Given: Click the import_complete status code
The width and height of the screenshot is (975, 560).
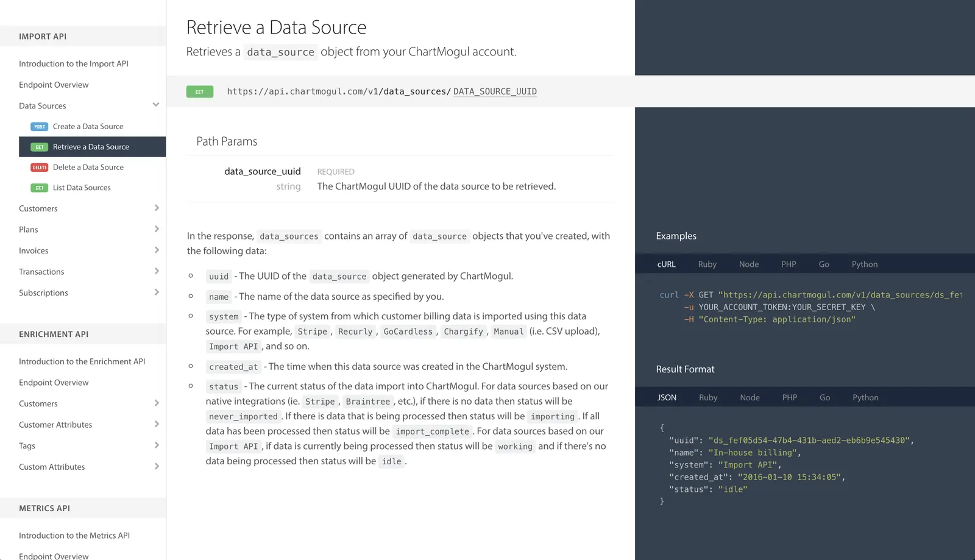Looking at the screenshot, I should pos(433,431).
